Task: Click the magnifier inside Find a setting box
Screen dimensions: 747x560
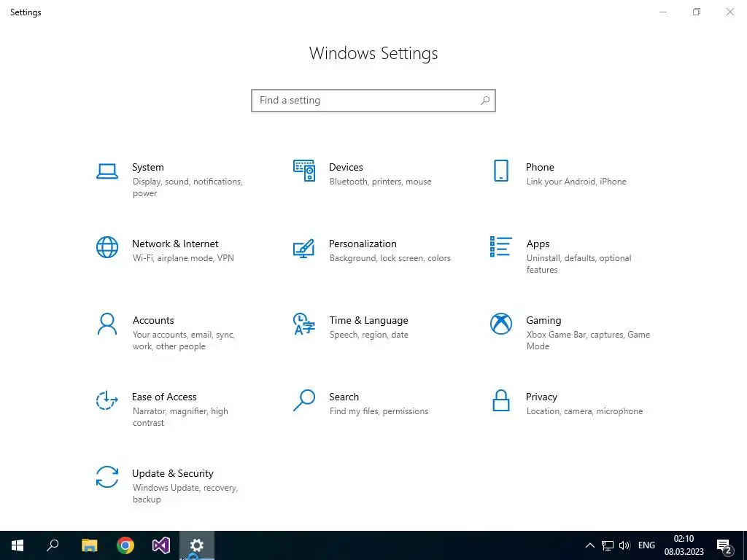Action: (x=485, y=101)
